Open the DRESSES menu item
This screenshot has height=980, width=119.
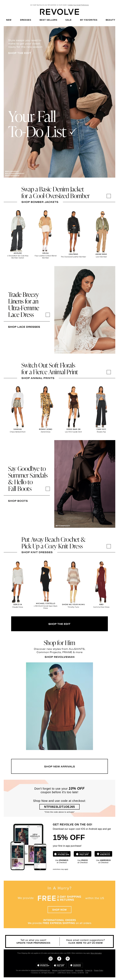tap(26, 20)
